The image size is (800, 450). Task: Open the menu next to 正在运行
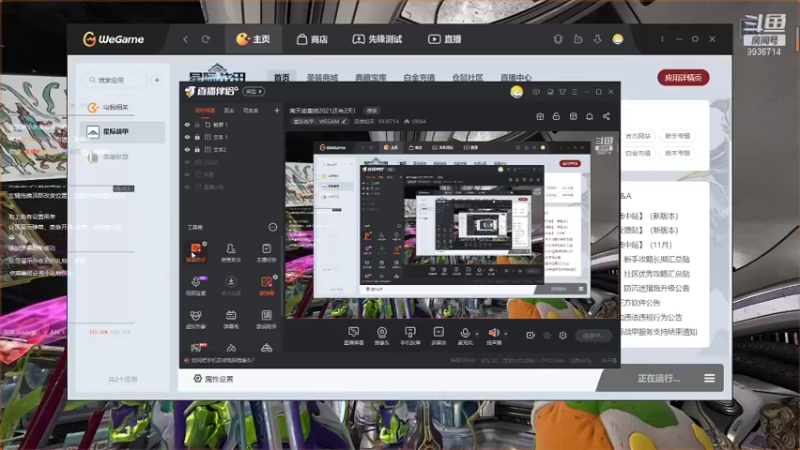point(710,379)
